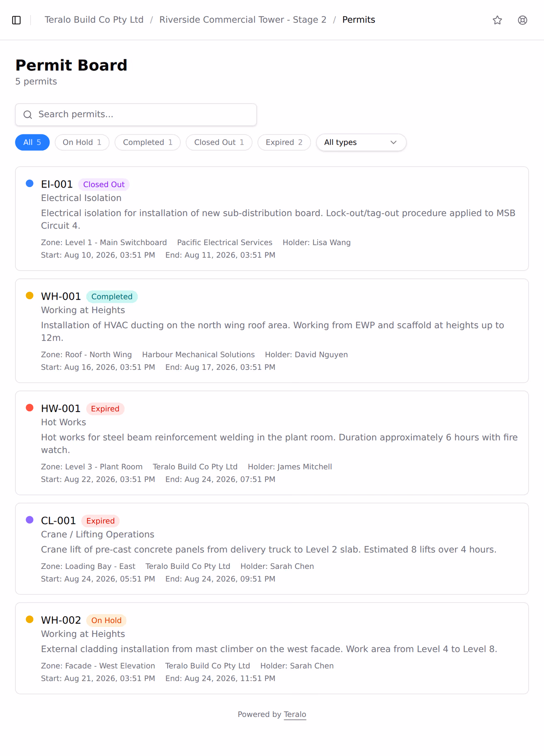Toggle the sidebar panel icon
Image resolution: width=544 pixels, height=756 pixels.
tap(17, 20)
